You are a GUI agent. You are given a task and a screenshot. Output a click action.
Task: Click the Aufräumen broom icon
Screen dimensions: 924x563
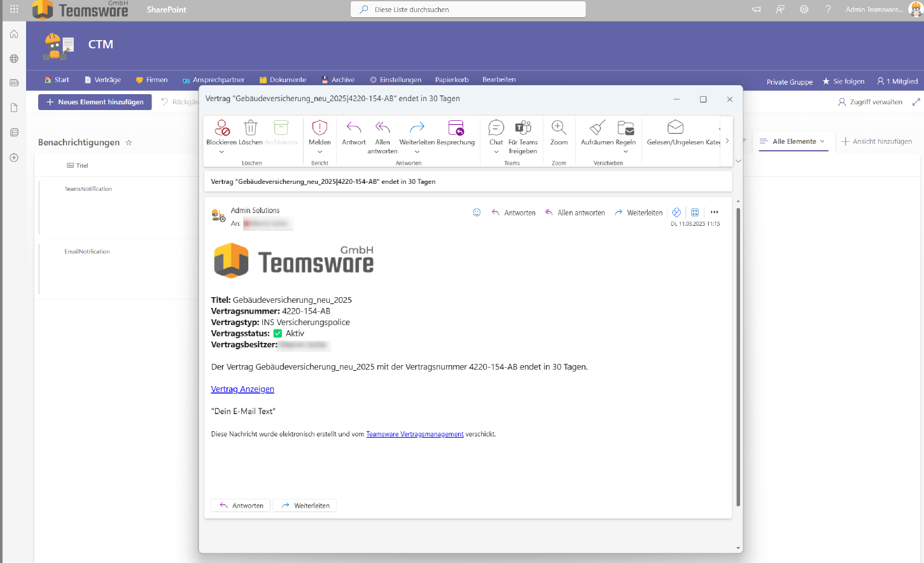(x=597, y=129)
